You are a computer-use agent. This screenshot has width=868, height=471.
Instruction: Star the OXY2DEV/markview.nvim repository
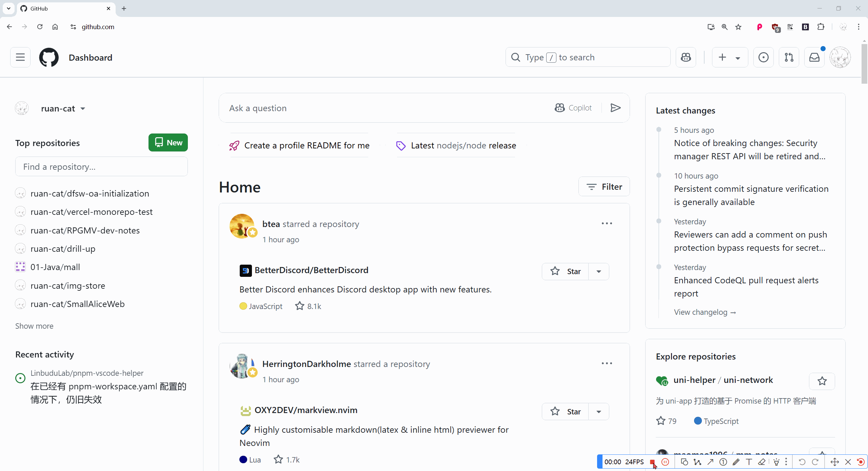coord(565,412)
